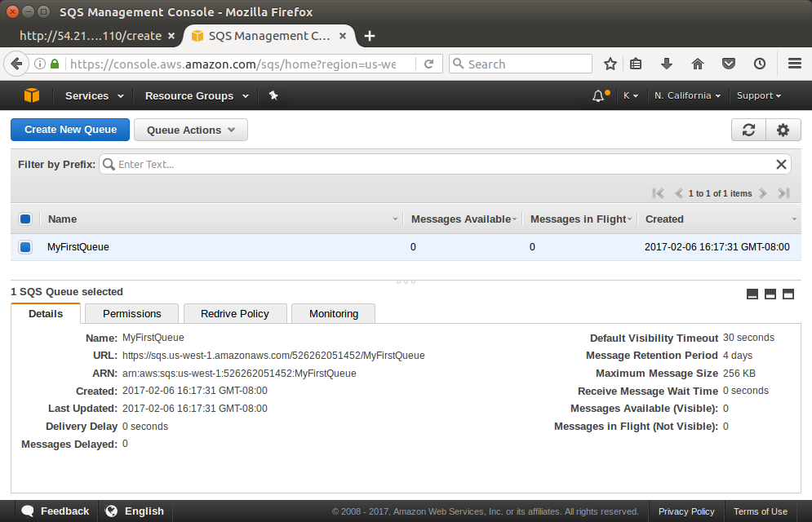
Task: Click the AWS console home cube icon
Action: [32, 95]
